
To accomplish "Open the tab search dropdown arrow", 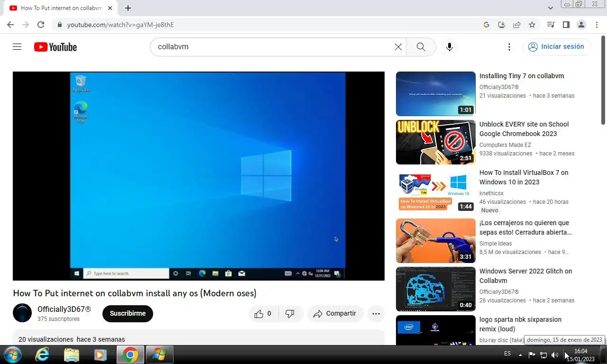I will (x=551, y=8).
